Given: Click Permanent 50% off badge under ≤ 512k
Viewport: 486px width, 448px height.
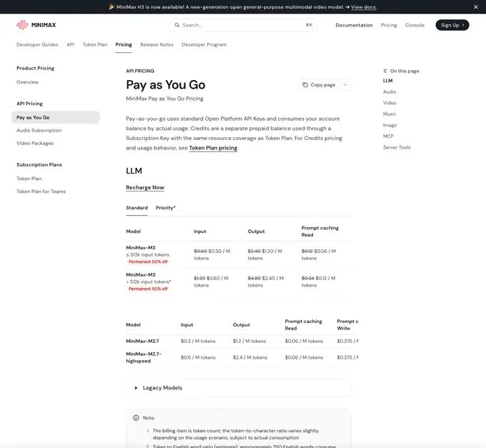Looking at the screenshot, I should 148,262.
